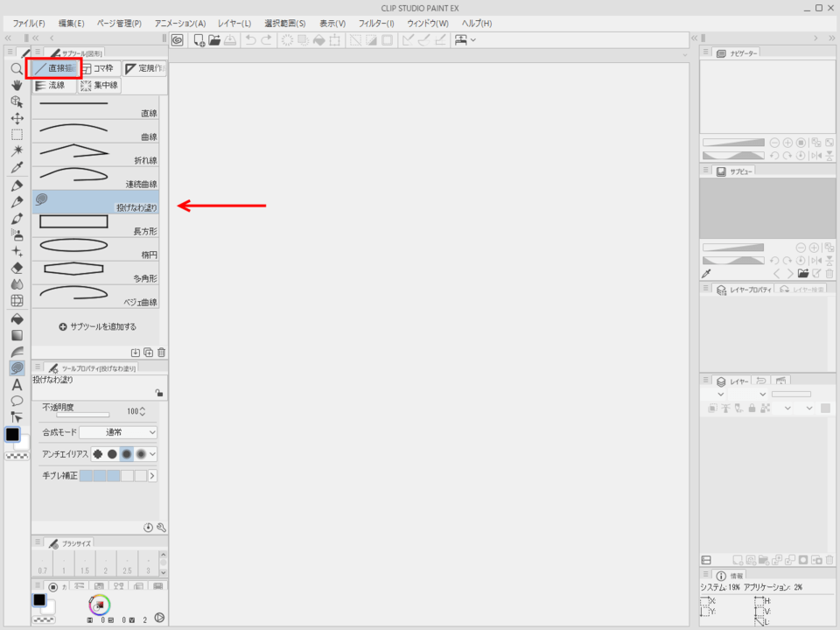Select the 折れ線 sub tool
Image resolution: width=840 pixels, height=630 pixels.
tap(95, 154)
